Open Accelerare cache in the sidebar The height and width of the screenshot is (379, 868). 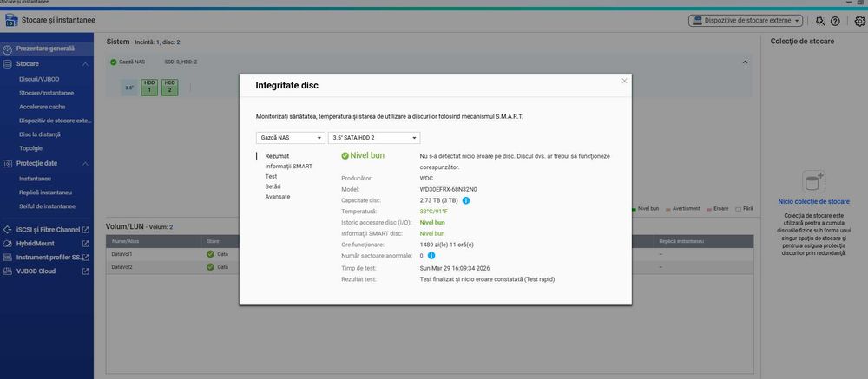[x=42, y=107]
